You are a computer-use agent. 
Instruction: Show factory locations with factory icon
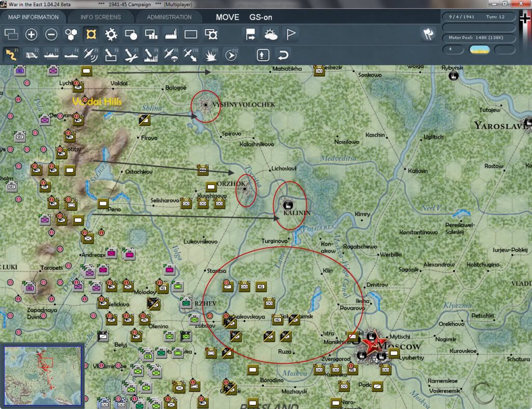coord(171,34)
